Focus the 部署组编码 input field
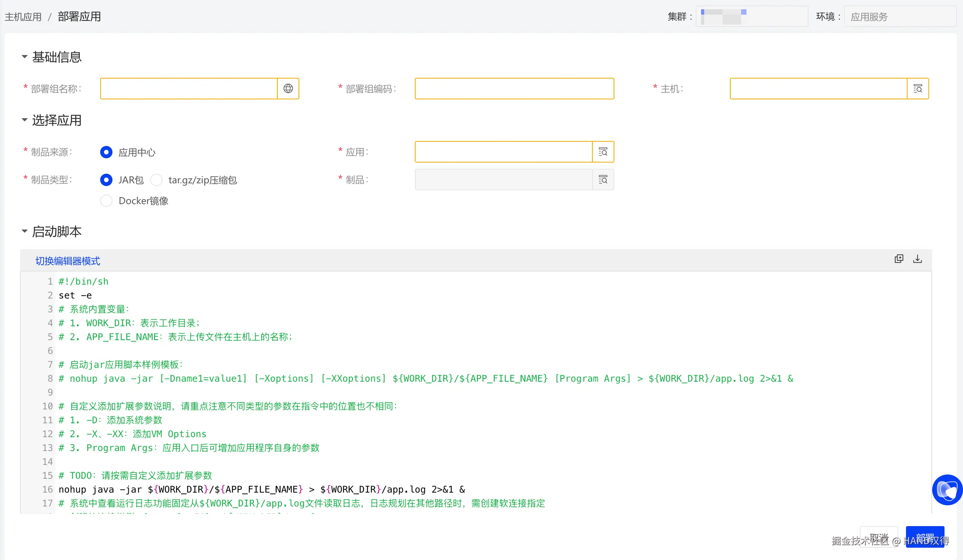This screenshot has height=560, width=963. point(514,89)
